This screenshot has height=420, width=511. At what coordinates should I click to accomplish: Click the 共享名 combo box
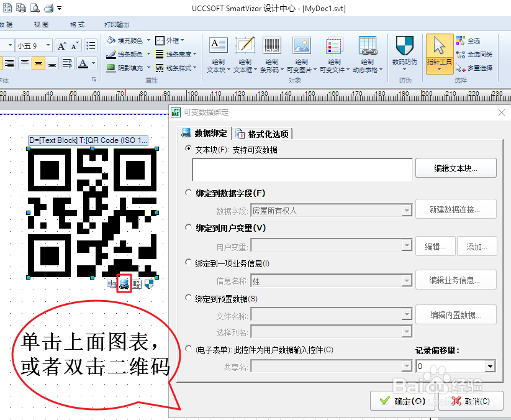[x=331, y=366]
